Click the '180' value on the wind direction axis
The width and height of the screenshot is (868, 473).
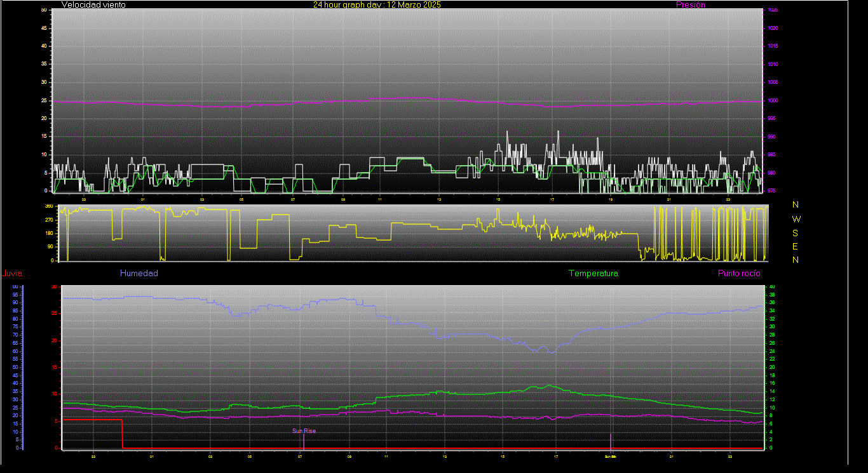click(x=49, y=233)
